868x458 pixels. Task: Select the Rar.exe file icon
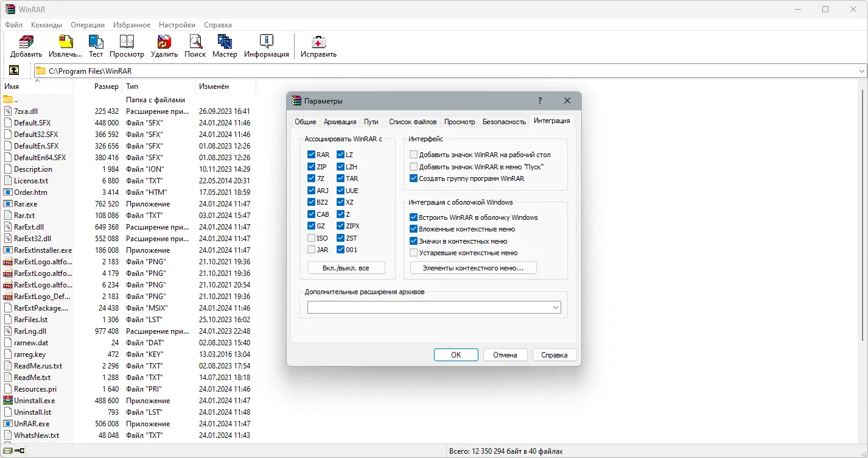(x=8, y=204)
